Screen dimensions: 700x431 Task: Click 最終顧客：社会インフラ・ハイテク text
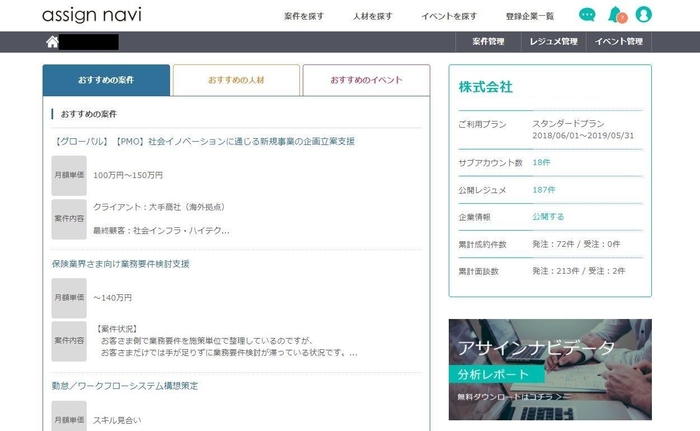[x=161, y=231]
